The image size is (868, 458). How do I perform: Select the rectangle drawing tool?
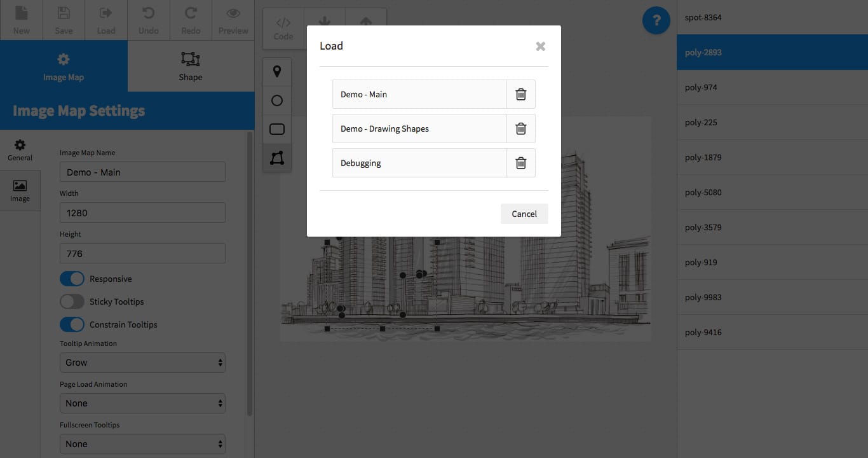click(277, 129)
